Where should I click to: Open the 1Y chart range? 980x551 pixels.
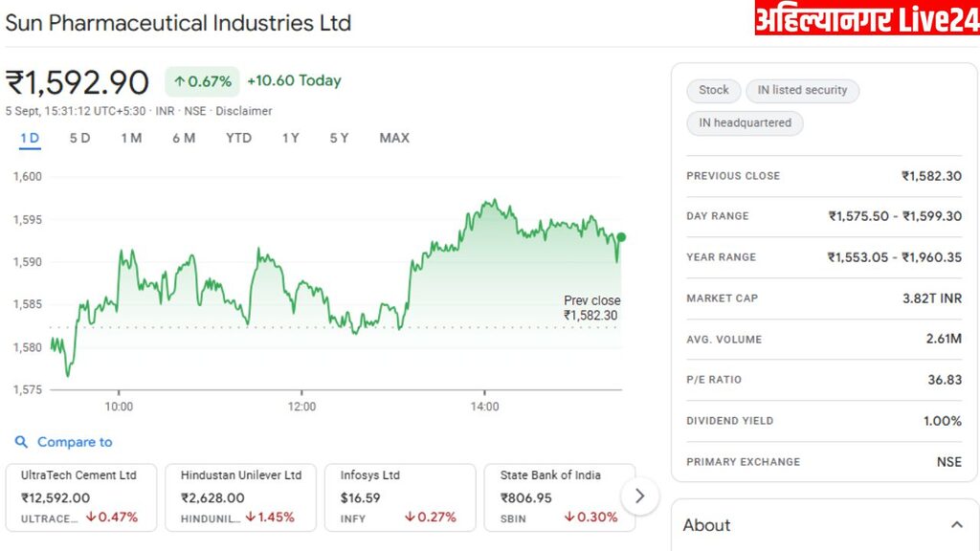291,138
